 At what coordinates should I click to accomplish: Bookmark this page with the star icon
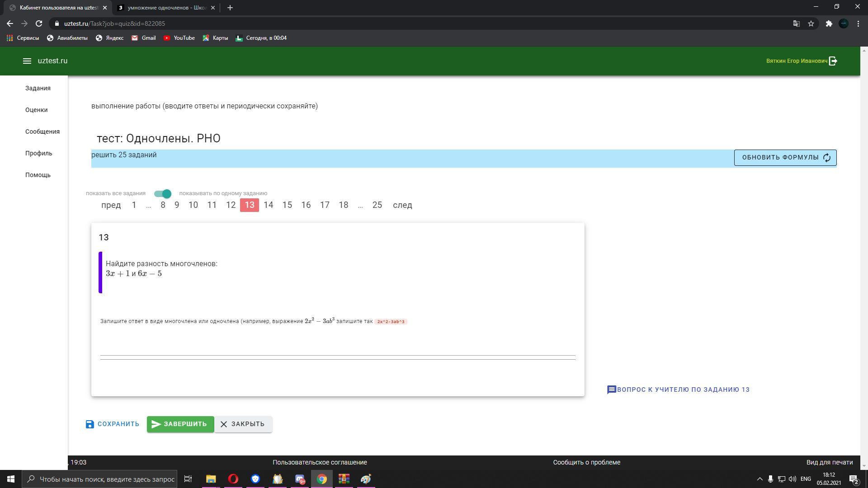click(811, 23)
